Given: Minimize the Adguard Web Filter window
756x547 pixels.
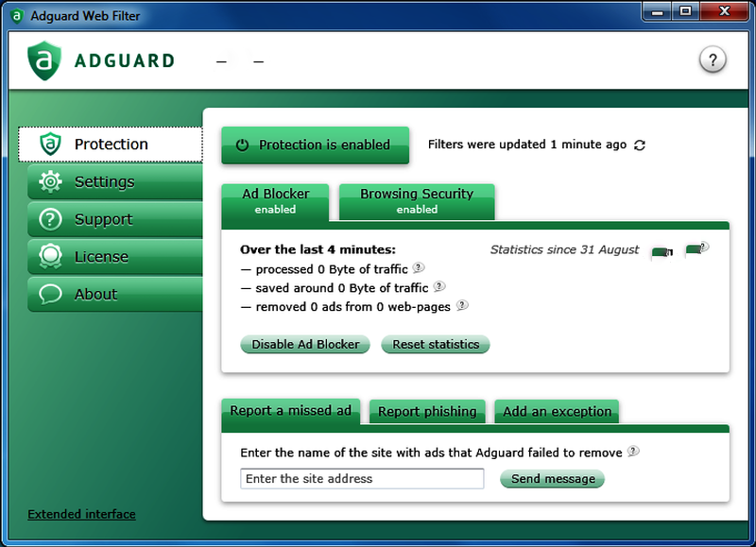Looking at the screenshot, I should pos(657,11).
